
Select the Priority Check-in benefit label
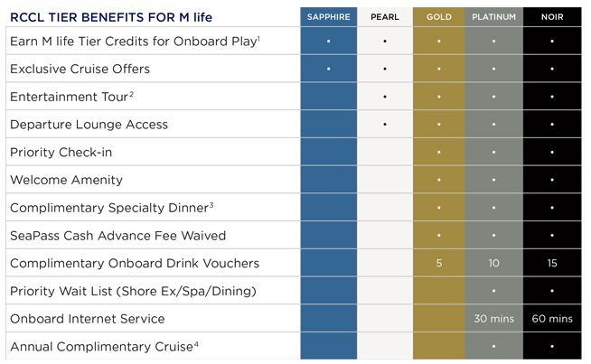tap(61, 153)
